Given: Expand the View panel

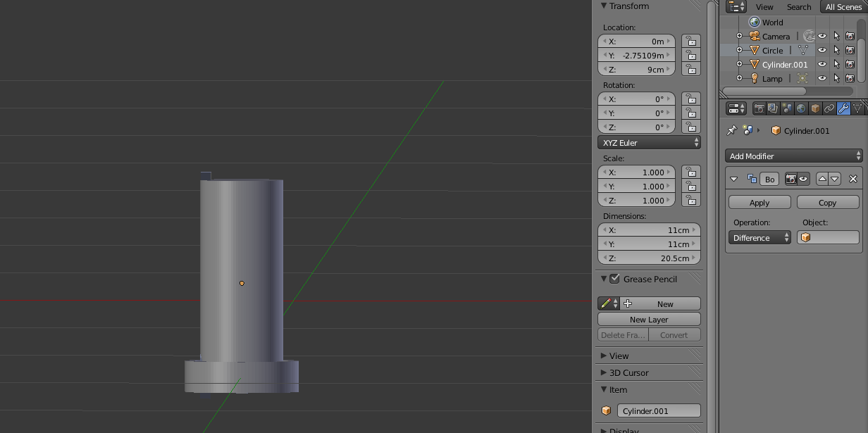Looking at the screenshot, I should [x=604, y=356].
